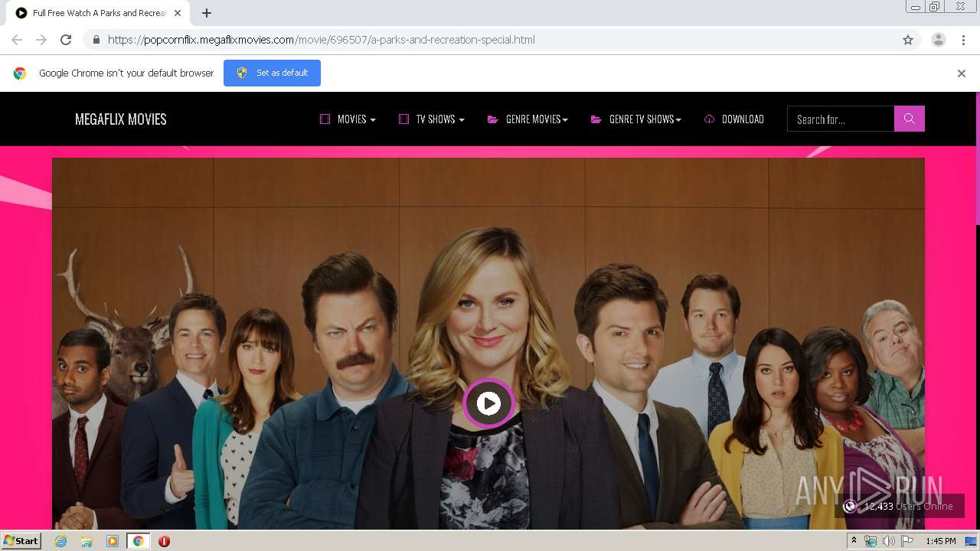Reload the page in Chrome
The width and height of the screenshot is (980, 551).
[x=66, y=40]
